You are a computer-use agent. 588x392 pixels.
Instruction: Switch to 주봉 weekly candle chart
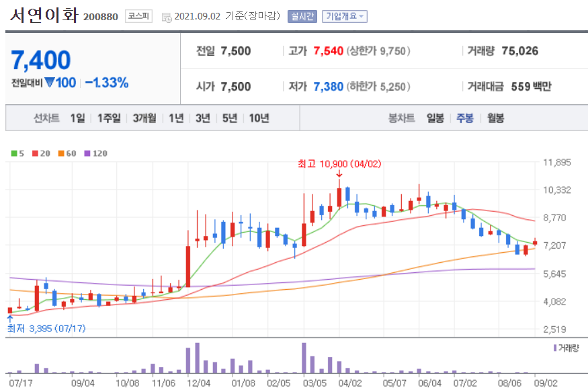(x=464, y=118)
